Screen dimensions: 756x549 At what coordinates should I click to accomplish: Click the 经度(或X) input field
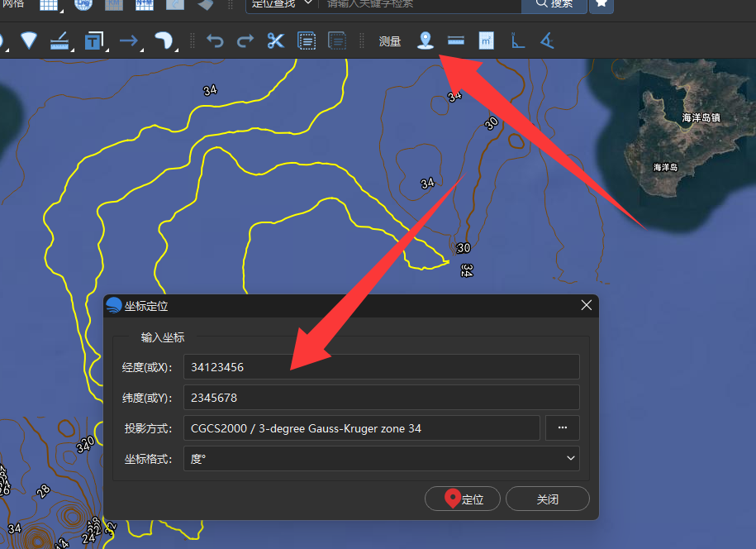(382, 366)
